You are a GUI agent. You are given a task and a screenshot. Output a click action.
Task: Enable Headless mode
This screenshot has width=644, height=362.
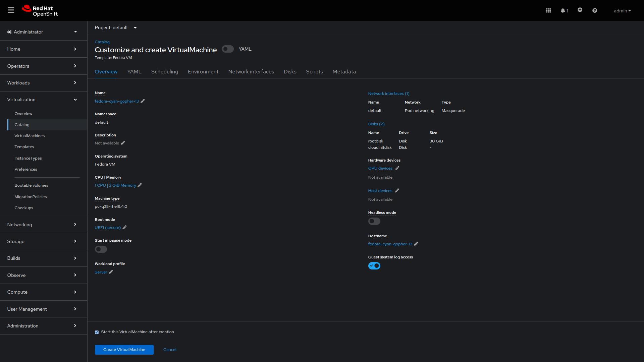click(x=374, y=221)
